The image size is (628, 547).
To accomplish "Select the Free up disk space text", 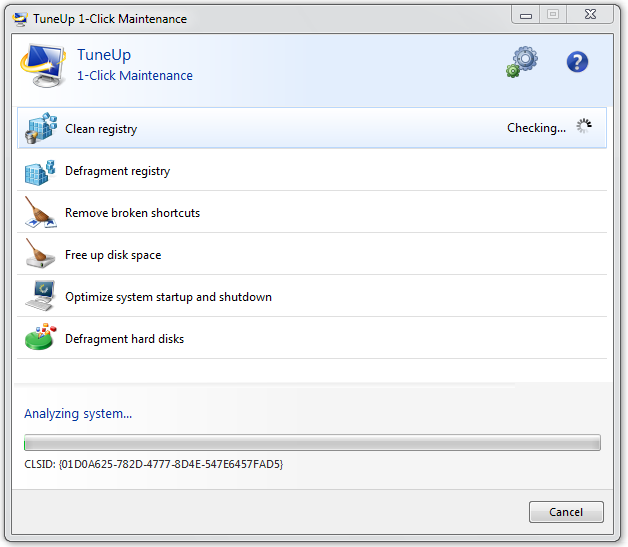I will [113, 255].
